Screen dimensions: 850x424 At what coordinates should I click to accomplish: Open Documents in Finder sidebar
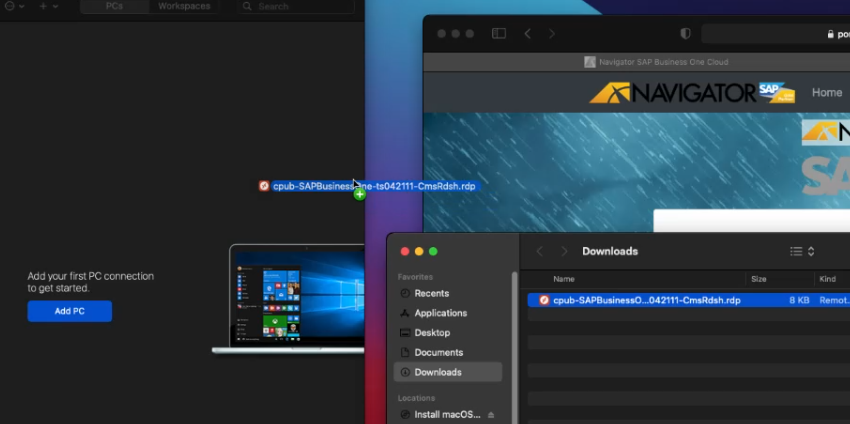[x=439, y=352]
